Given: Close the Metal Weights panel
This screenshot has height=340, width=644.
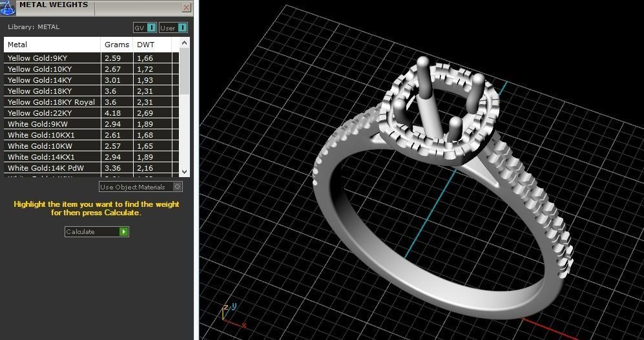Looking at the screenshot, I should (x=187, y=7).
